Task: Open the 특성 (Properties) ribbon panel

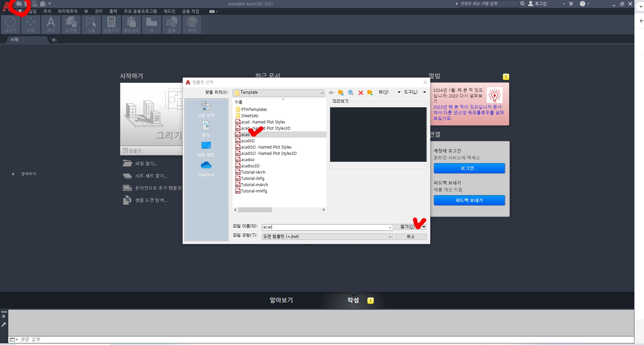Action: [x=192, y=24]
